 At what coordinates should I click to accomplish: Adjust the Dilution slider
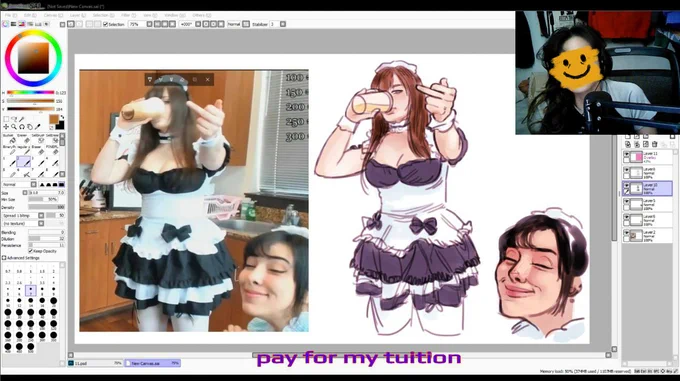pyautogui.click(x=46, y=239)
